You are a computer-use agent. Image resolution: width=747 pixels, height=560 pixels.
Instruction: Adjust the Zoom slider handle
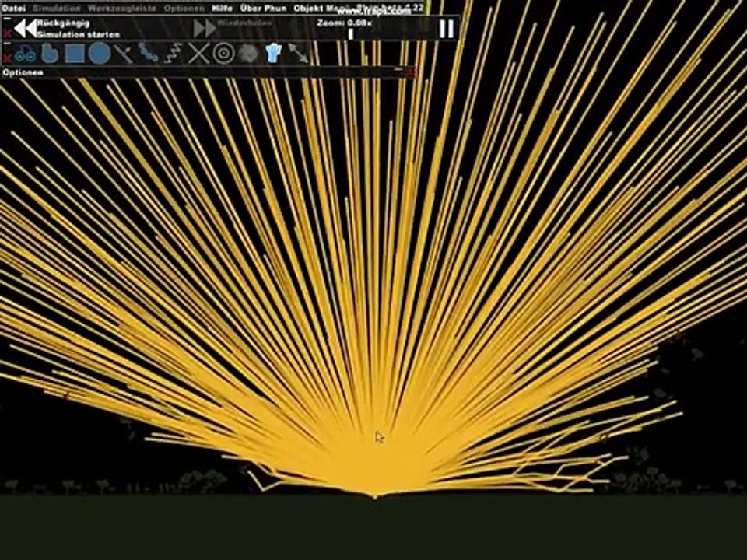point(351,33)
